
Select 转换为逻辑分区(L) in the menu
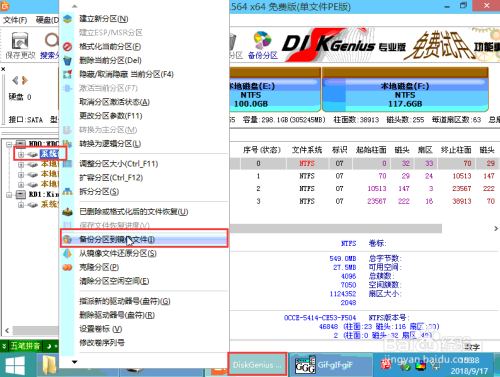(110, 144)
